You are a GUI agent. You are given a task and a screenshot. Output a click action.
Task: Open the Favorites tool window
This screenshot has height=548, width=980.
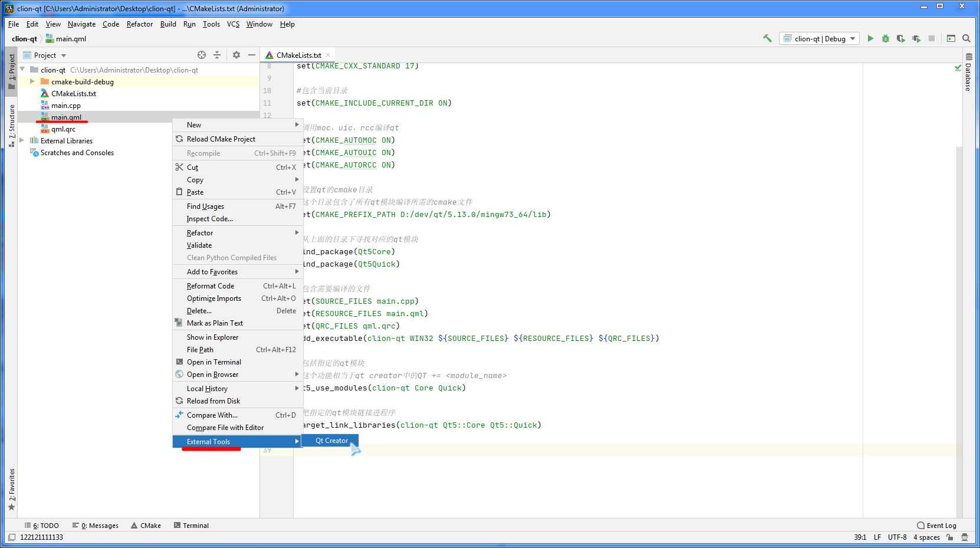click(11, 489)
